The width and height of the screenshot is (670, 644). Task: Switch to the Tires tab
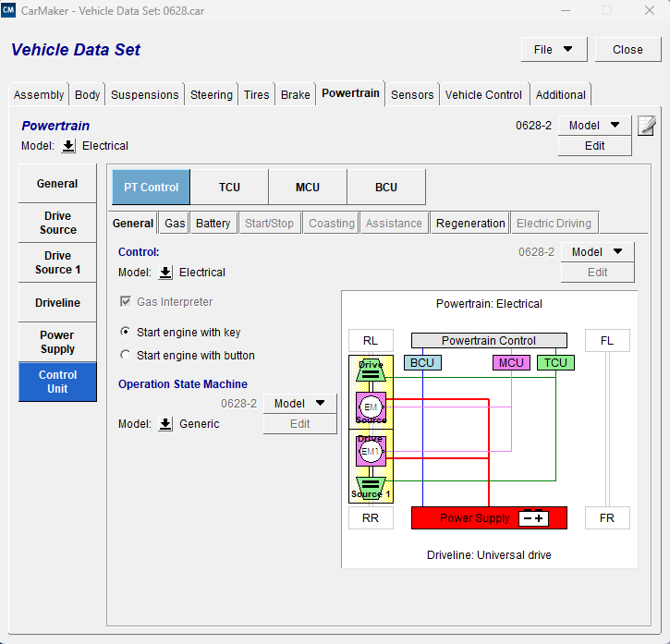pyautogui.click(x=256, y=94)
